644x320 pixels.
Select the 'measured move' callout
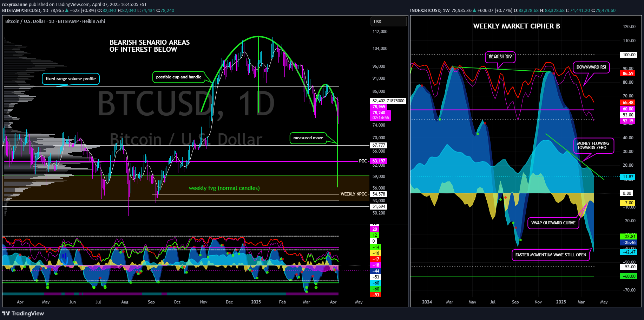point(308,138)
